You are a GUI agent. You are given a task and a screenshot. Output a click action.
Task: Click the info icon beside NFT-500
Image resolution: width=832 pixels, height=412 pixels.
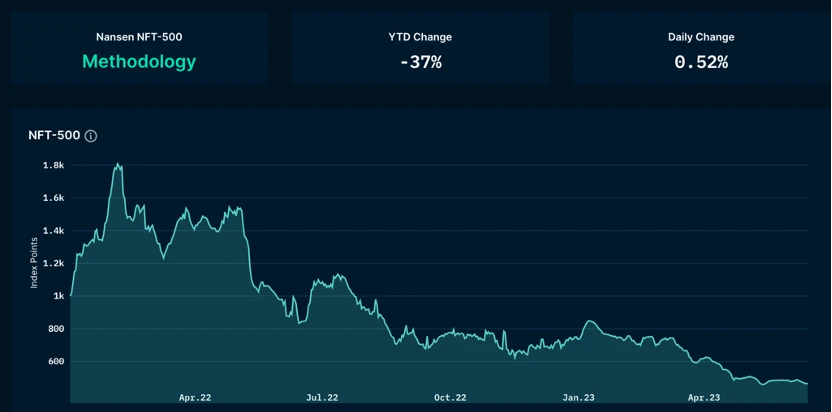[91, 136]
